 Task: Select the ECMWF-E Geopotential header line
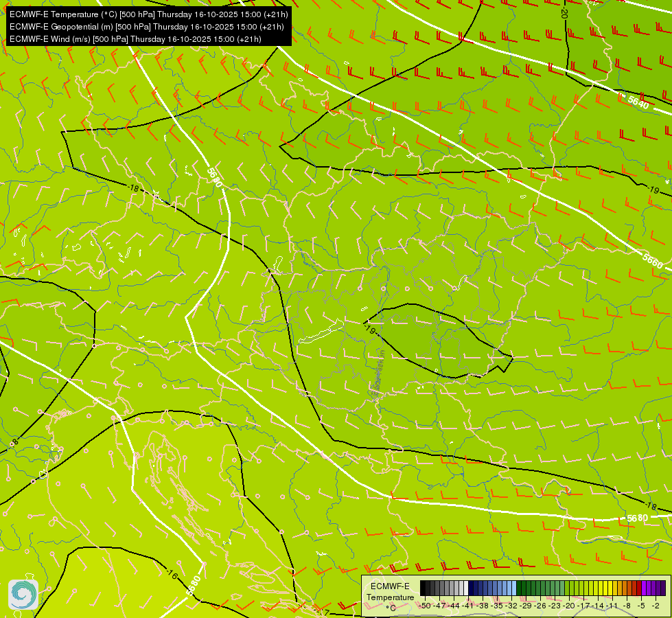tap(147, 27)
